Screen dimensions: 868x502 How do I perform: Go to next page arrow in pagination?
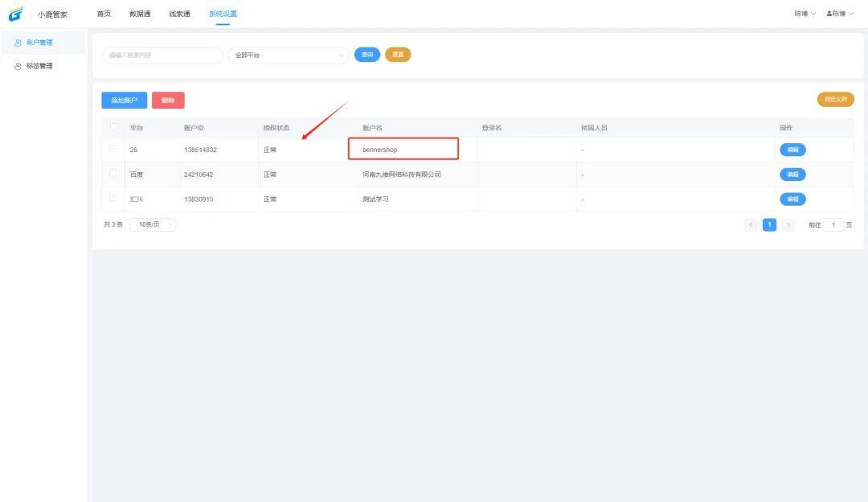pyautogui.click(x=788, y=225)
